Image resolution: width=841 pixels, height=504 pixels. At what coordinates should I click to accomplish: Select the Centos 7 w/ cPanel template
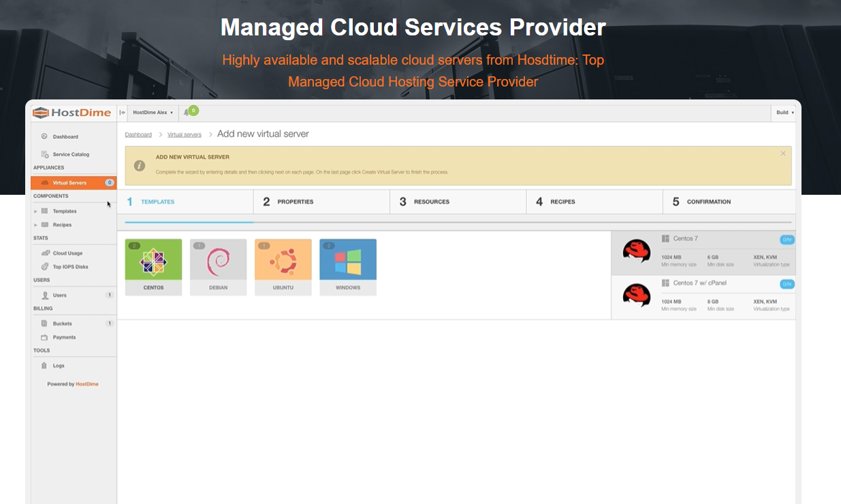703,297
